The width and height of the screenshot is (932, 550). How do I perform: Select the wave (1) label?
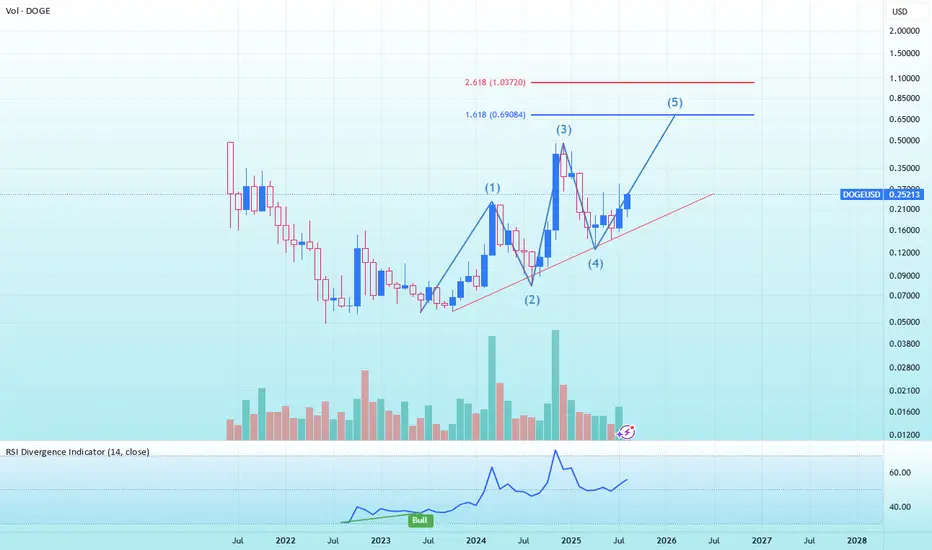pos(492,188)
